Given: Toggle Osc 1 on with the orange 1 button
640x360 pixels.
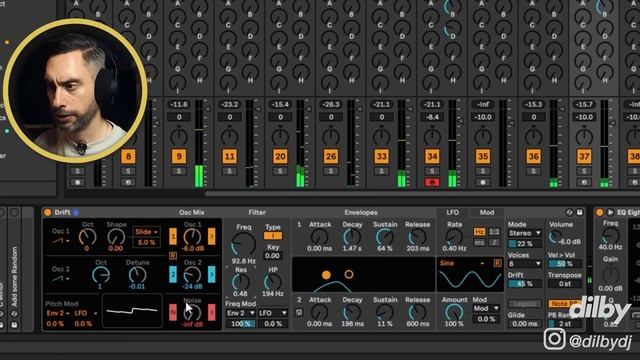Looking at the screenshot, I should 173,236.
